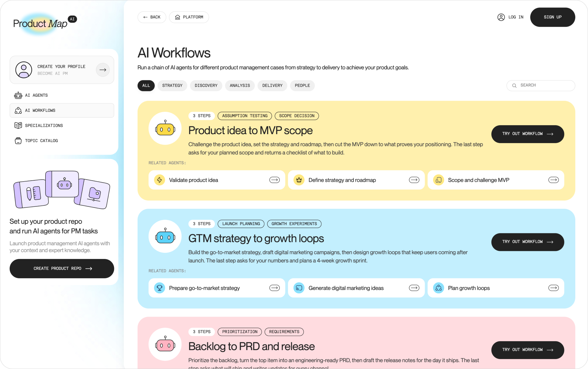This screenshot has width=588, height=369.
Task: Filter workflows by Analysis
Action: coord(240,86)
